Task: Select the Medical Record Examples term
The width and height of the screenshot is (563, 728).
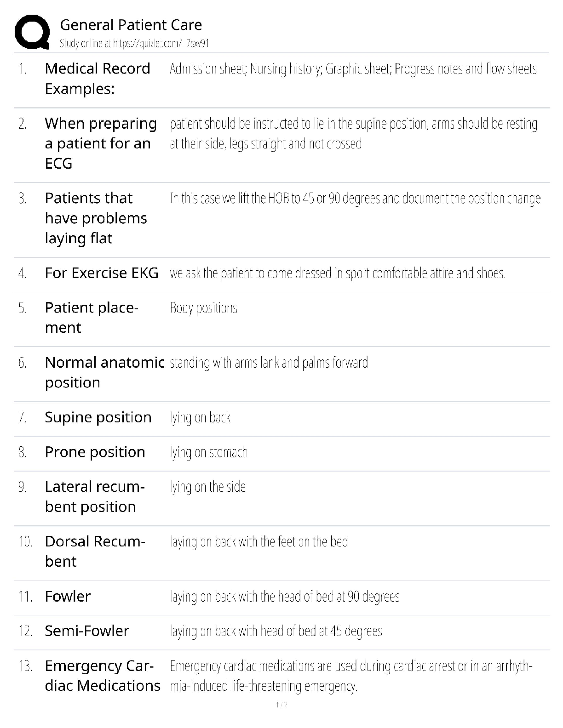Action: tap(98, 79)
